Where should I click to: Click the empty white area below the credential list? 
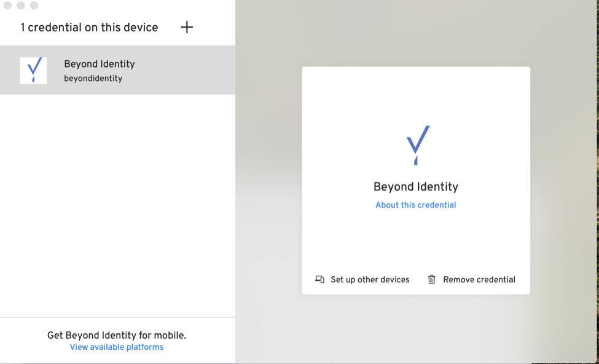click(x=117, y=203)
